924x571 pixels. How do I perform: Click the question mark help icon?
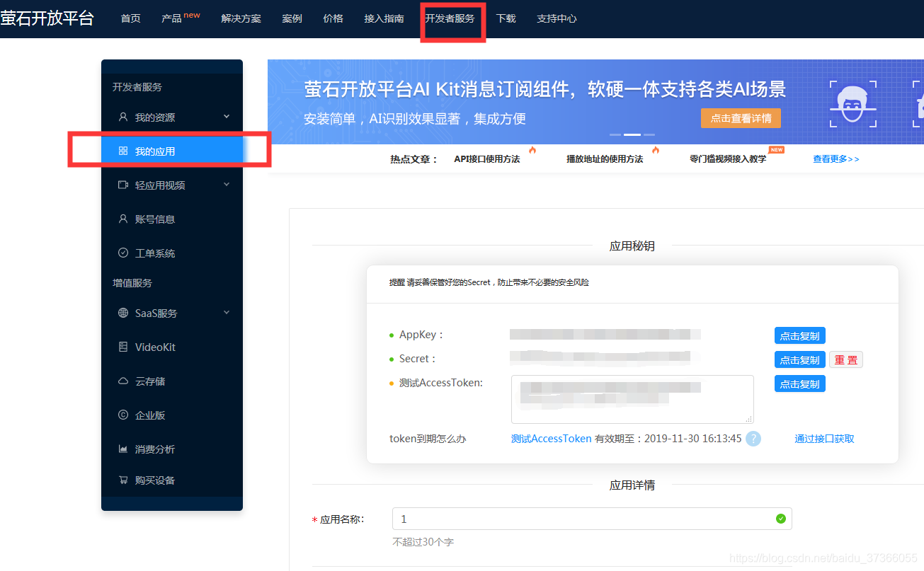pyautogui.click(x=753, y=439)
